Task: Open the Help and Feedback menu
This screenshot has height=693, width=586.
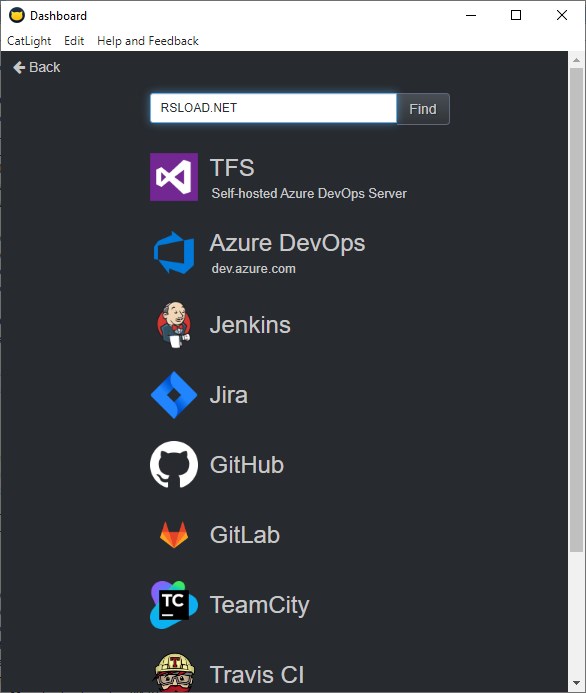Action: pos(148,41)
